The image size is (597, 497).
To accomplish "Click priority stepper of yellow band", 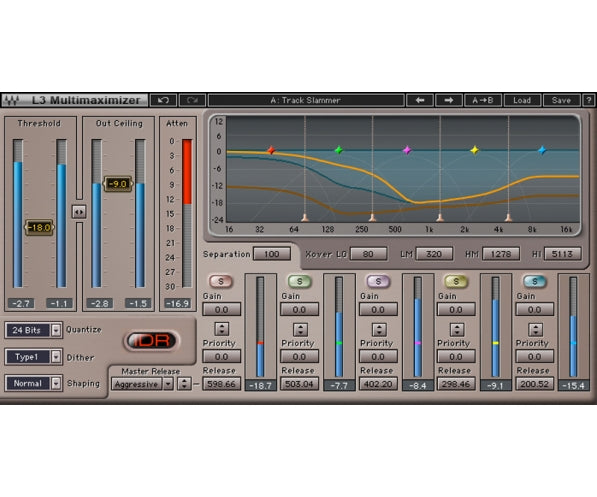I will click(457, 329).
